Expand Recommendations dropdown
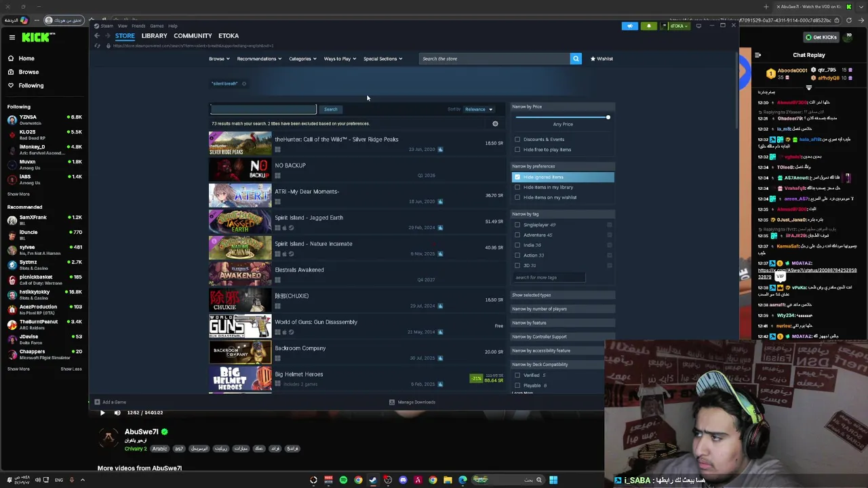 coord(259,59)
